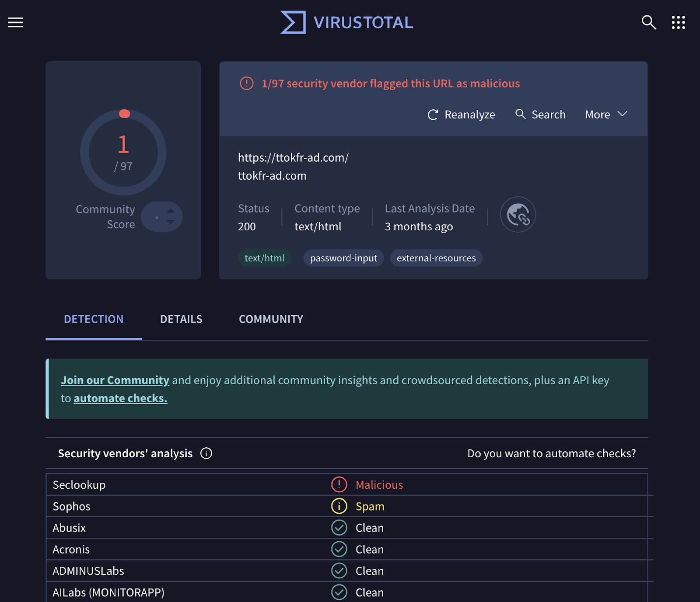Click the Search button label in the URL card
This screenshot has height=602, width=700.
549,115
